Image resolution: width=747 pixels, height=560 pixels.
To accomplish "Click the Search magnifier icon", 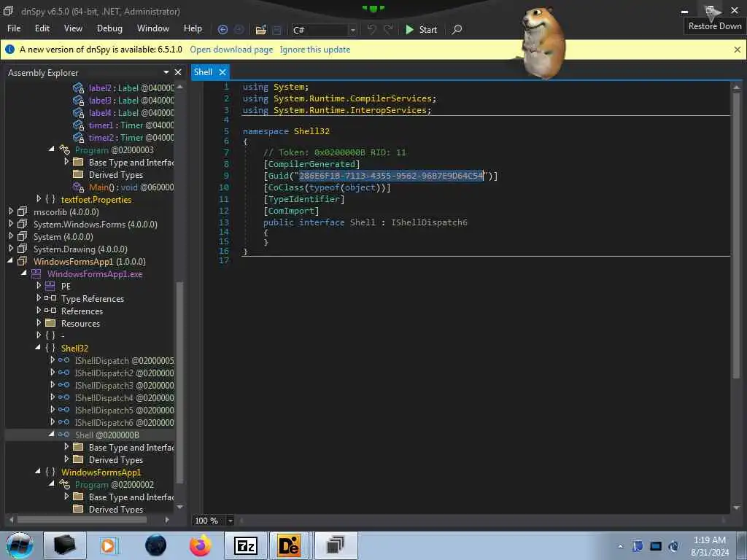I will point(457,29).
